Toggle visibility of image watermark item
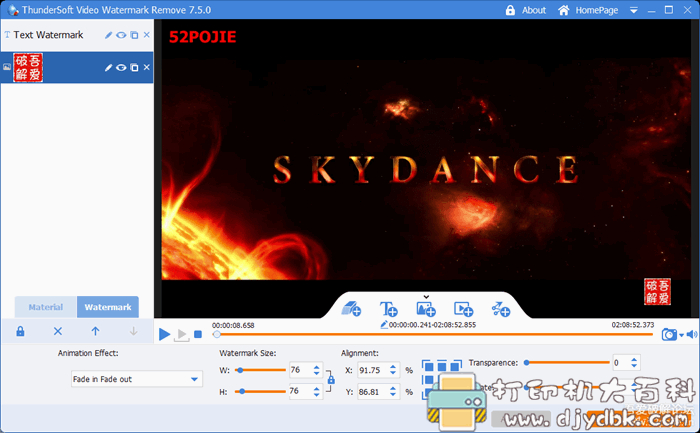The width and height of the screenshot is (700, 433). (121, 67)
